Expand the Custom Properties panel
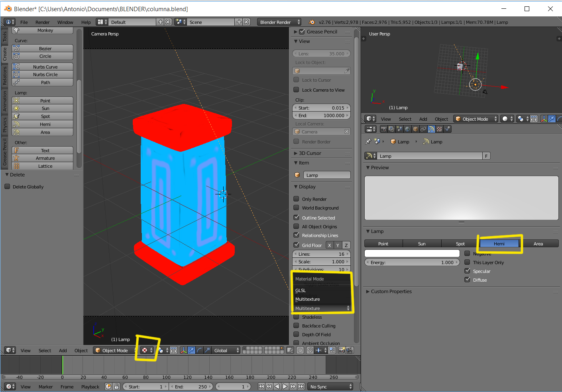Viewport: 562px width, 392px height. (391, 292)
